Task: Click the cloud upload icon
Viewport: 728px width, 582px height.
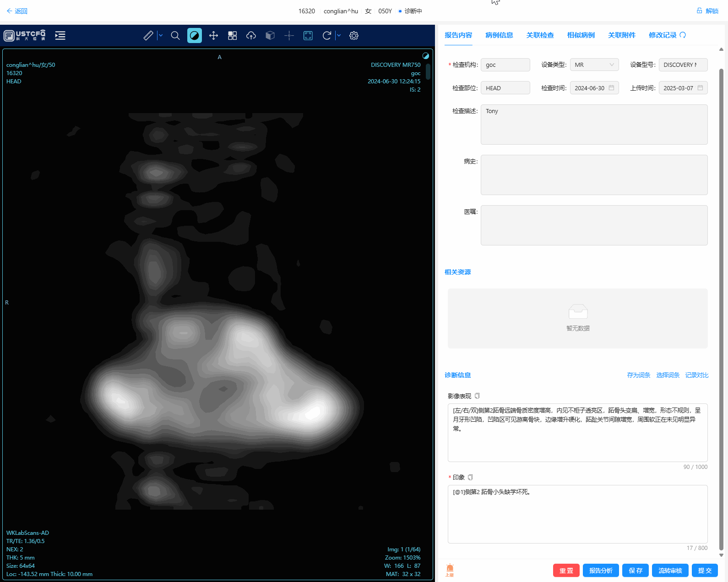Action: (x=251, y=35)
